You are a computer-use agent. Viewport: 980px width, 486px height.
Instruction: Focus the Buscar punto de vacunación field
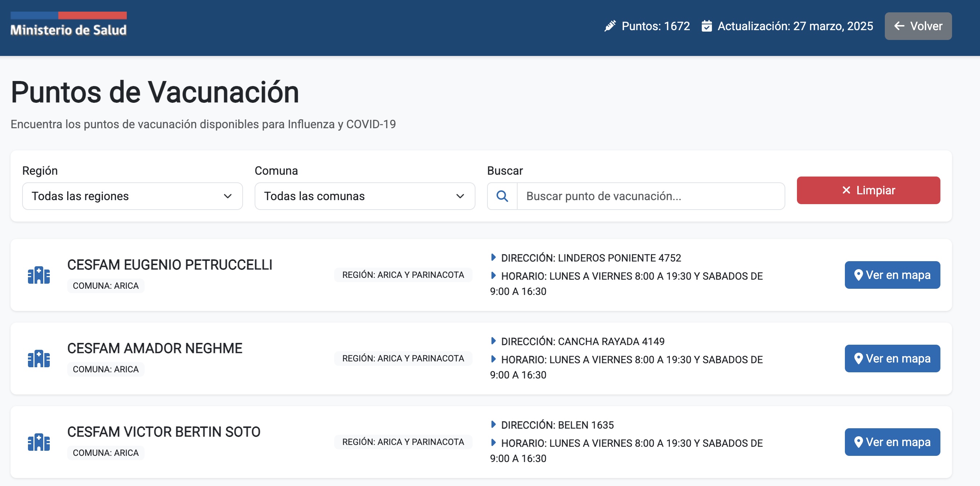651,196
